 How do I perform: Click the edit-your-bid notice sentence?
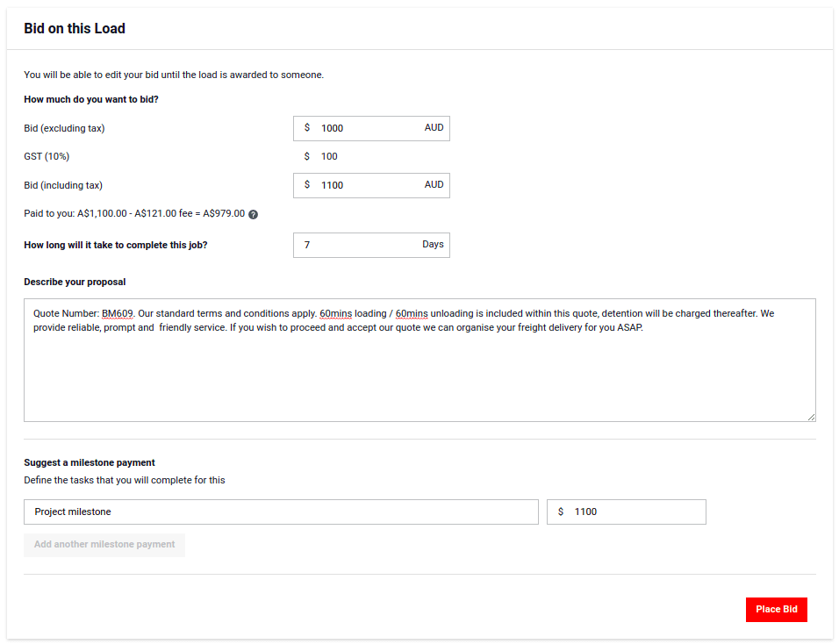point(174,75)
